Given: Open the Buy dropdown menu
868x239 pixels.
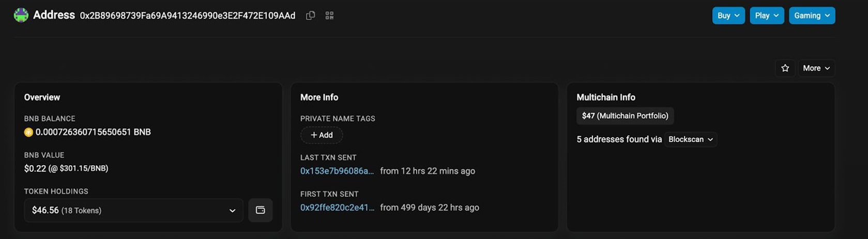Looking at the screenshot, I should pyautogui.click(x=728, y=15).
